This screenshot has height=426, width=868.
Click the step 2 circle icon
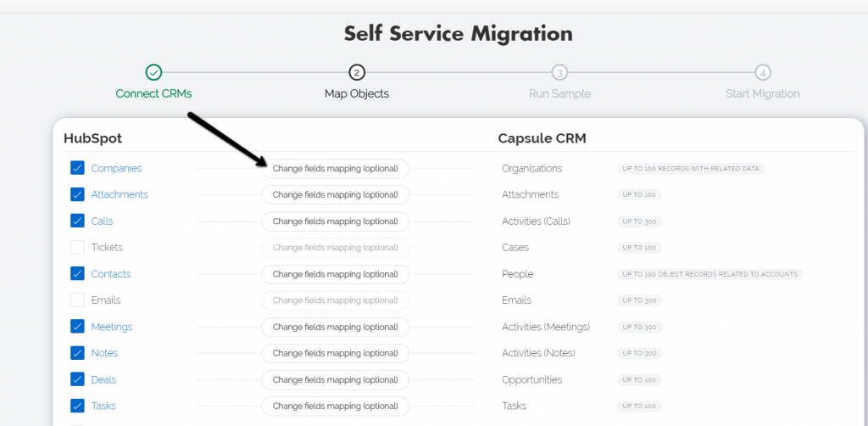(x=357, y=72)
